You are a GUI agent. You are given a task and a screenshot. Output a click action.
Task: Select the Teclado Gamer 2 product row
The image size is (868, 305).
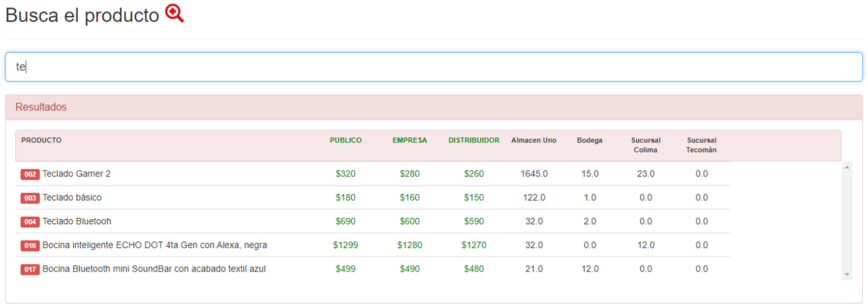[x=76, y=174]
